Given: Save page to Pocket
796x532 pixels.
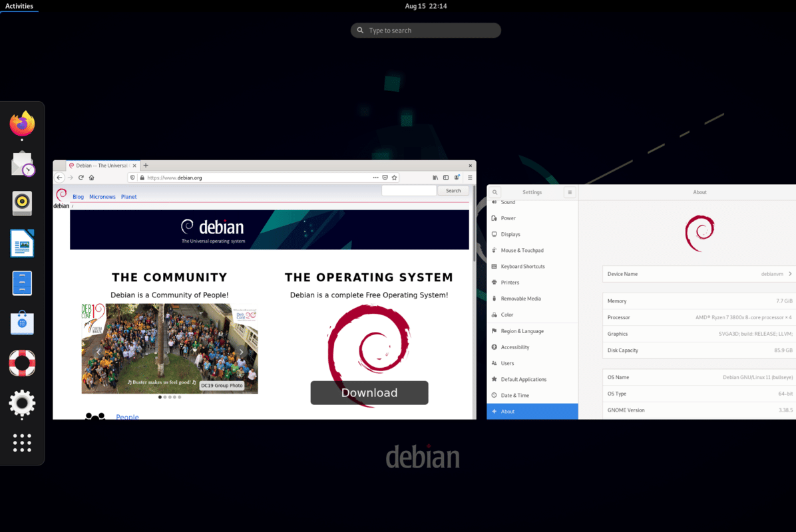Looking at the screenshot, I should [x=385, y=178].
